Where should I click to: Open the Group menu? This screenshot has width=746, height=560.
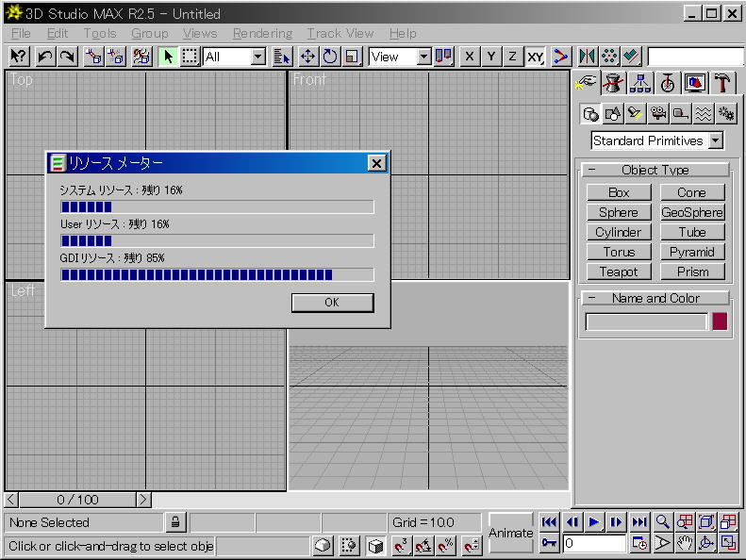pos(150,33)
